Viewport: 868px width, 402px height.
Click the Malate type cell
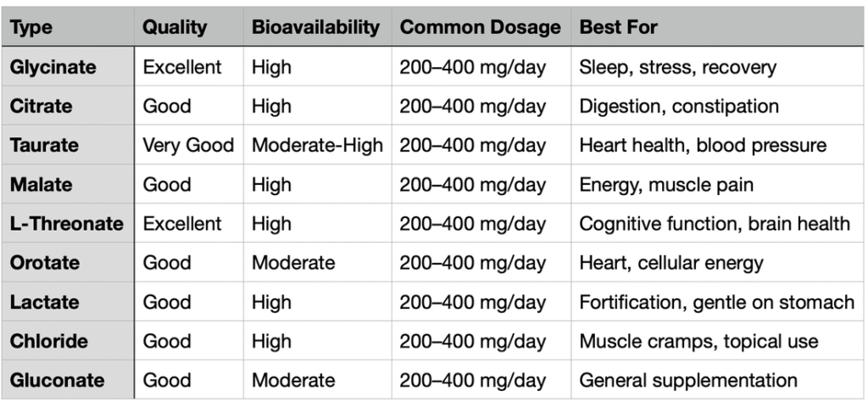[41, 184]
